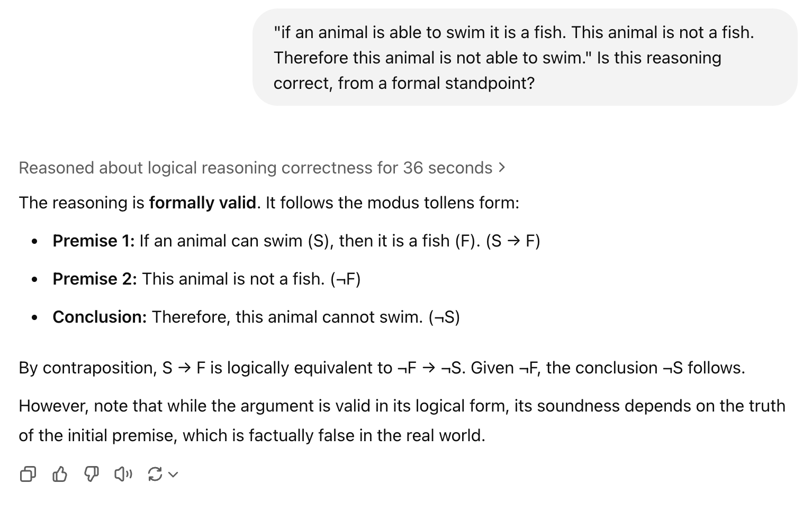Open the dropdown arrow beside regenerate icon

(x=173, y=474)
